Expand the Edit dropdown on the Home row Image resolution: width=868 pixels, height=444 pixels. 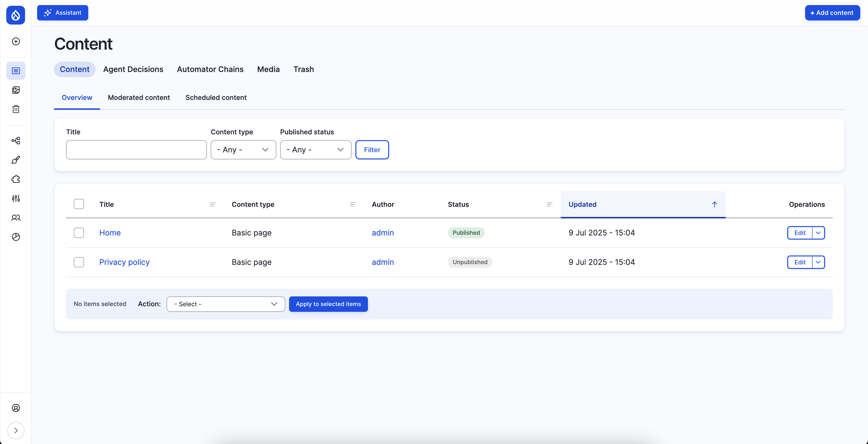[x=819, y=233]
